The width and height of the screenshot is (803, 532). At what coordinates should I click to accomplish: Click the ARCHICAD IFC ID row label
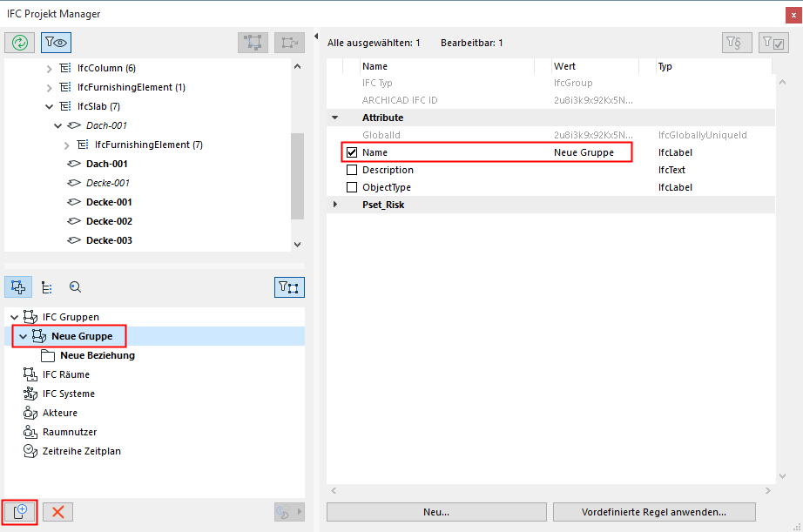[400, 100]
